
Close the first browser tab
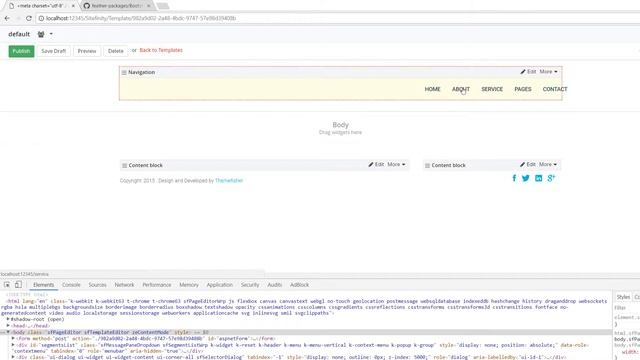(73, 6)
